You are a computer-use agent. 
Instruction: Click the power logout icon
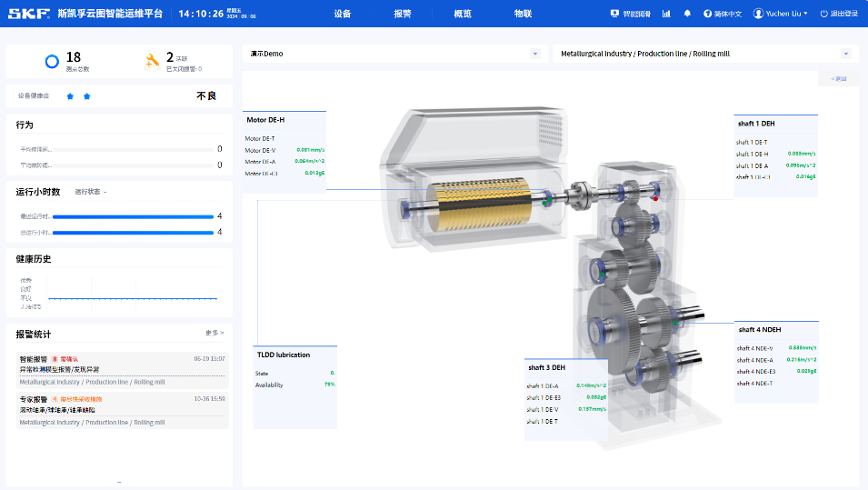[823, 14]
